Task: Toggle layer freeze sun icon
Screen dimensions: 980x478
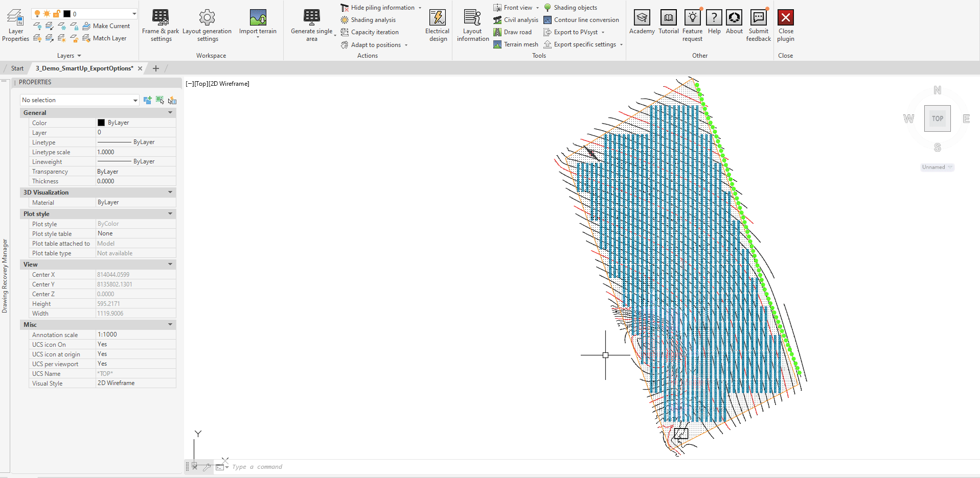Action: pyautogui.click(x=47, y=14)
